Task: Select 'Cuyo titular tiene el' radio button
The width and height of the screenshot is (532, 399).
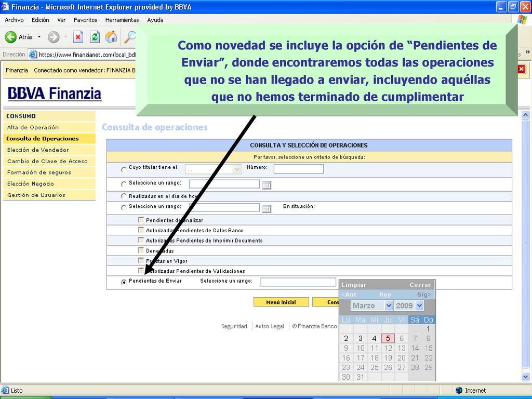Action: [124, 169]
